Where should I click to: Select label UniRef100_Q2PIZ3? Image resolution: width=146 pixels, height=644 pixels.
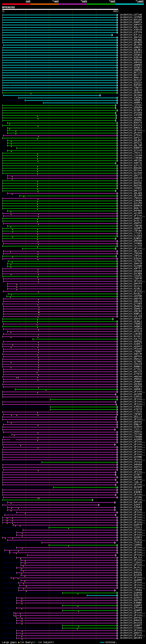pos(131,165)
